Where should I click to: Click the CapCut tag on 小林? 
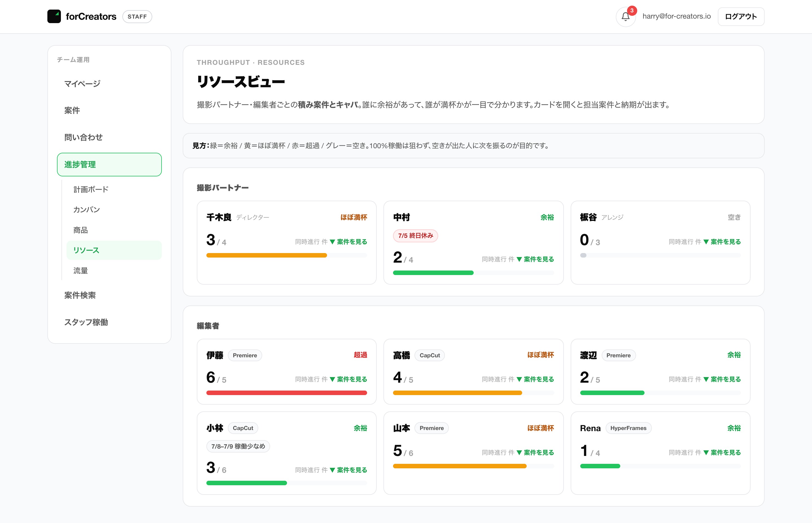click(x=243, y=428)
